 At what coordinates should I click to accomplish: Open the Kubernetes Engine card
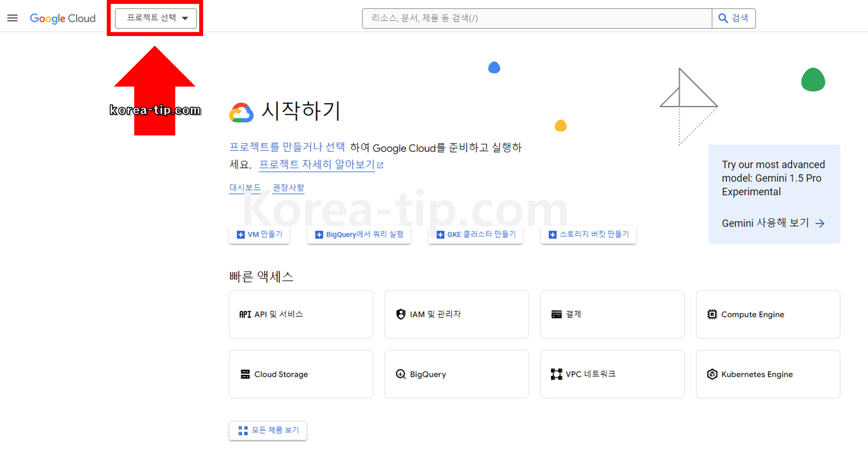(768, 374)
